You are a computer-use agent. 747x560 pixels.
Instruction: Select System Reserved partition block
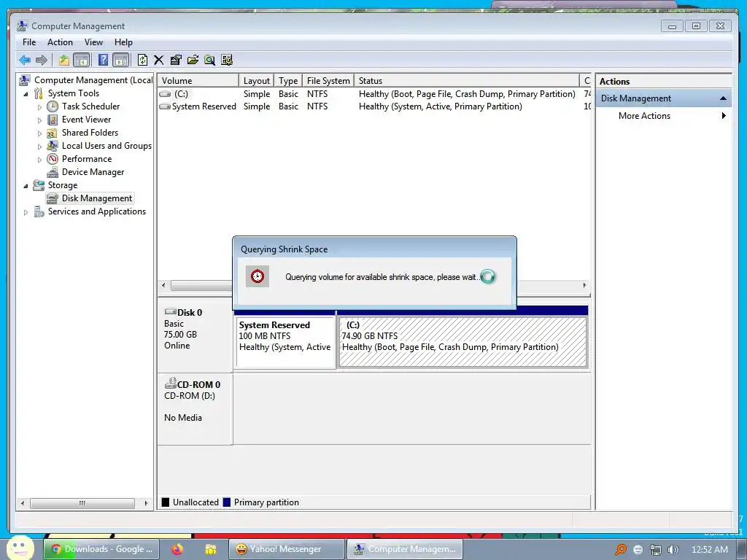pyautogui.click(x=285, y=341)
